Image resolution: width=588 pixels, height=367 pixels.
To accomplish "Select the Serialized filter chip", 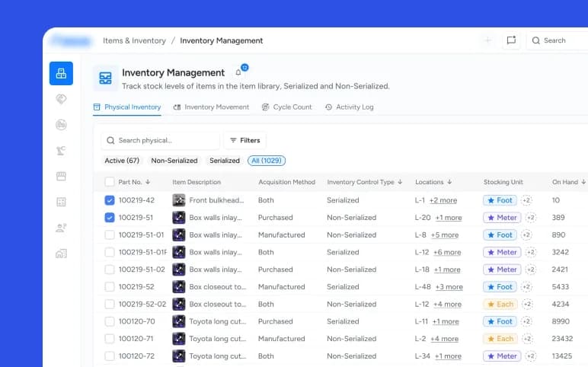I will point(225,161).
